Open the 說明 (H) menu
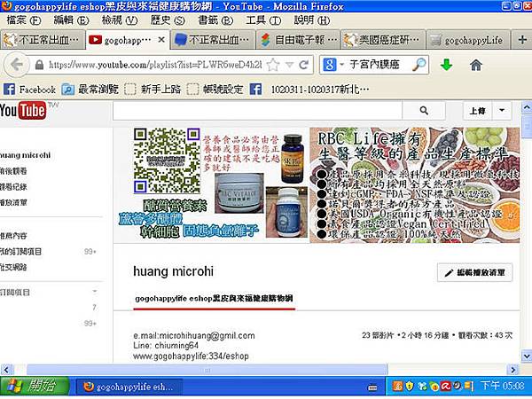Screen dimensions: 532x399 312,20
